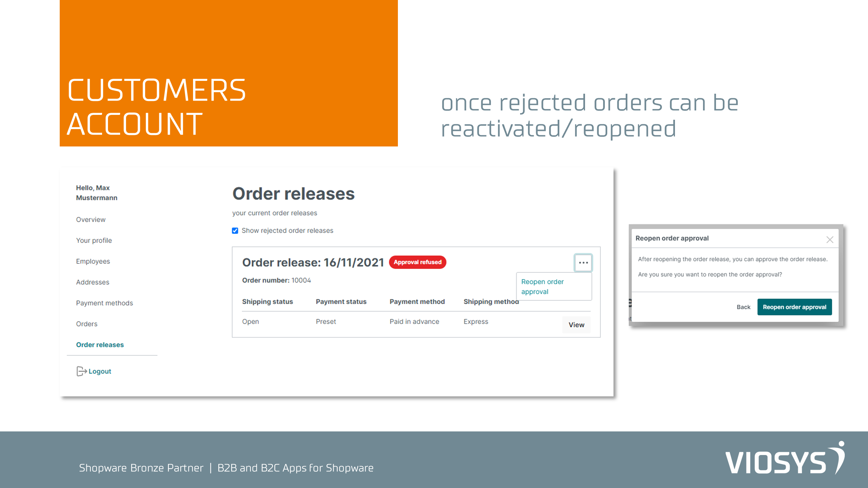868x488 pixels.
Task: Expand the three-dot menu on order release
Action: [583, 263]
